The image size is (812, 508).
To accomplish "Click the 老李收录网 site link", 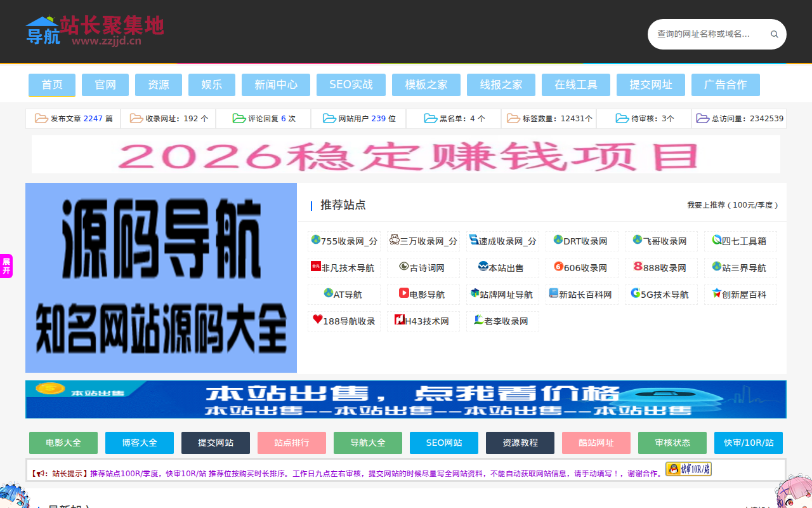I will pos(502,321).
